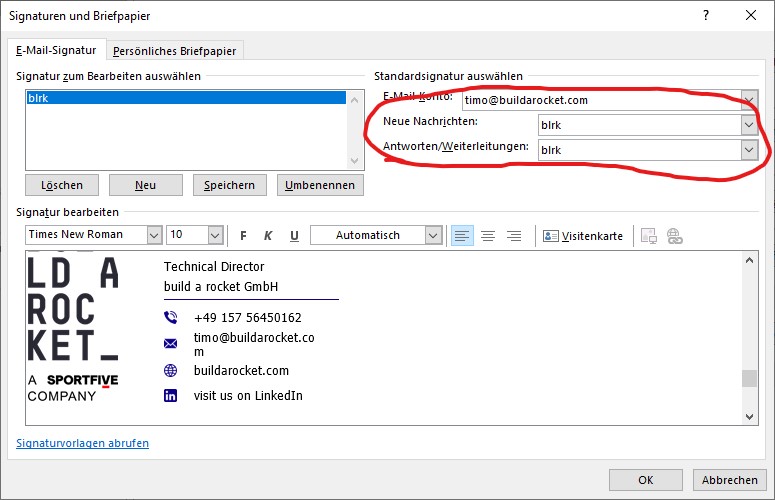Screen dimensions: 775x500
Task: Toggle underline formatting U button
Action: coord(294,236)
